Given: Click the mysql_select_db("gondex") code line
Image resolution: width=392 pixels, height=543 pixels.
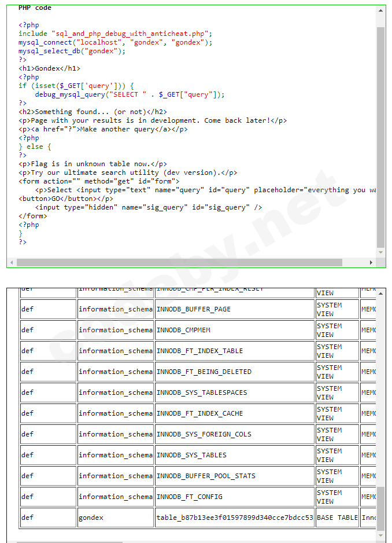Looking at the screenshot, I should [72, 51].
